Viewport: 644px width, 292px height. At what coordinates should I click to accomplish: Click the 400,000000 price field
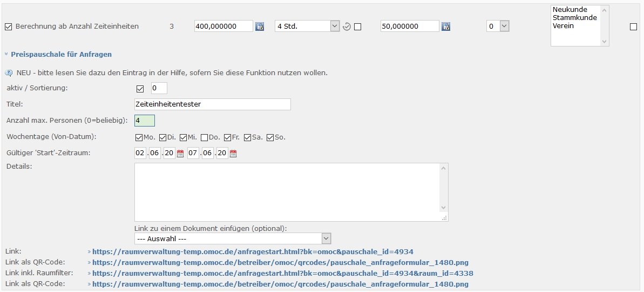point(223,26)
